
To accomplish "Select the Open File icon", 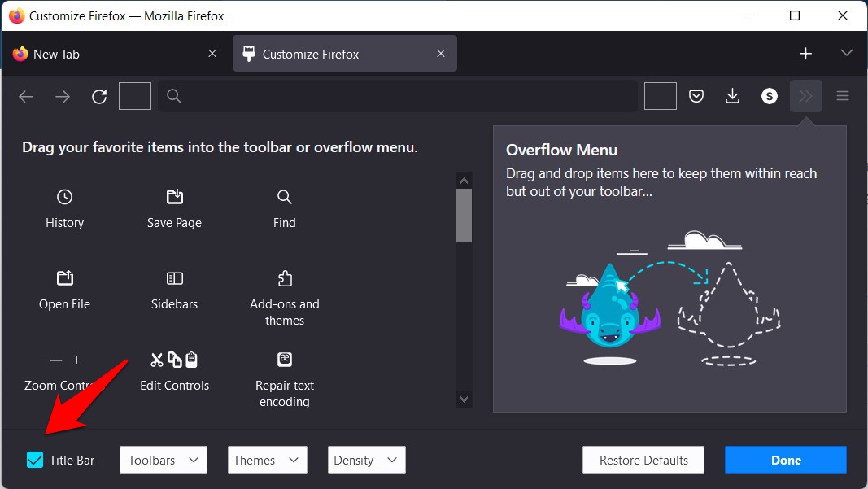I will [x=64, y=278].
